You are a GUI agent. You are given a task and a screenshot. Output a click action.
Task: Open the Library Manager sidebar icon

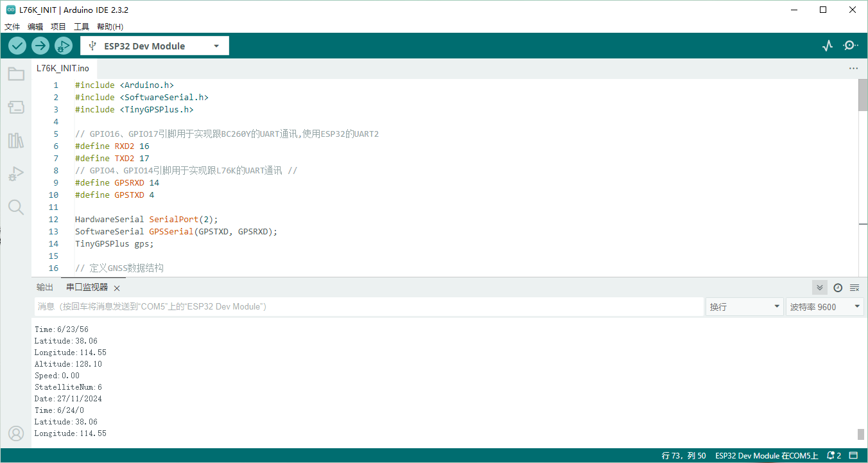(x=16, y=141)
